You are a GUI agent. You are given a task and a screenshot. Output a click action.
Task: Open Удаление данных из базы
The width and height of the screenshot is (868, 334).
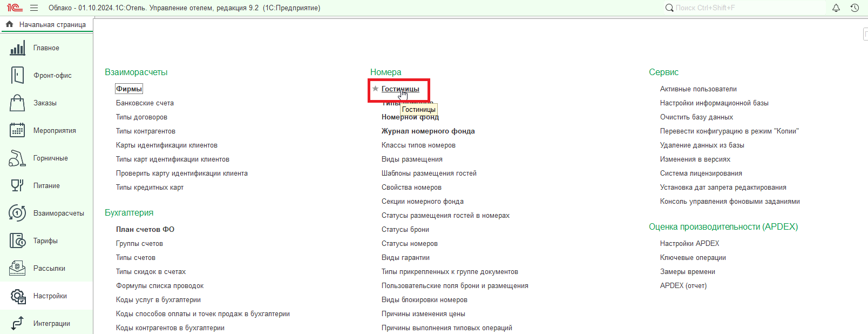coord(702,145)
